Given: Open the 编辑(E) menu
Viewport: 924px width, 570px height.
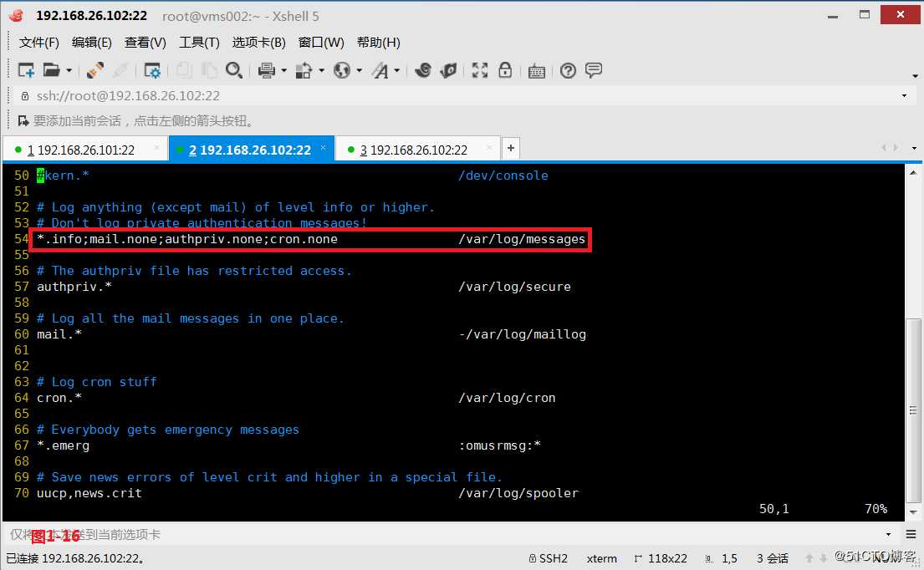Looking at the screenshot, I should tap(91, 43).
